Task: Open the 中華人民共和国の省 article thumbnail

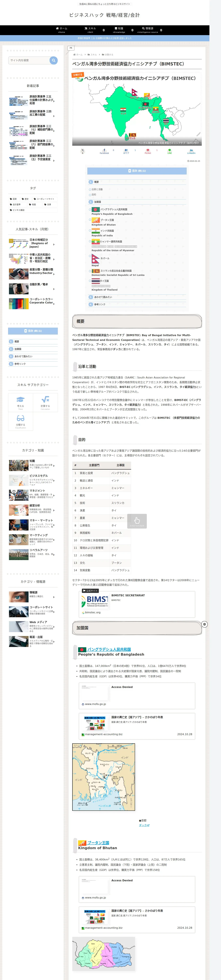Action: 18,259
